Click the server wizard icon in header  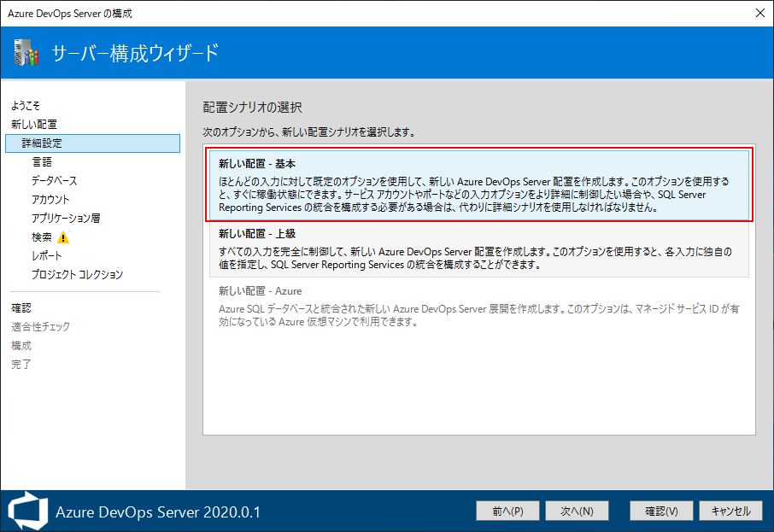click(x=26, y=54)
